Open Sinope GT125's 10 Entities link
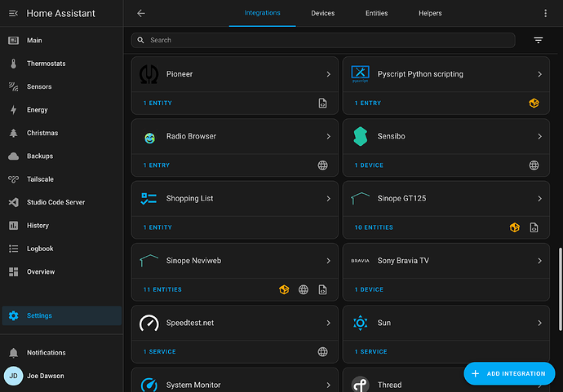Viewport: 563px width, 392px height. click(374, 227)
